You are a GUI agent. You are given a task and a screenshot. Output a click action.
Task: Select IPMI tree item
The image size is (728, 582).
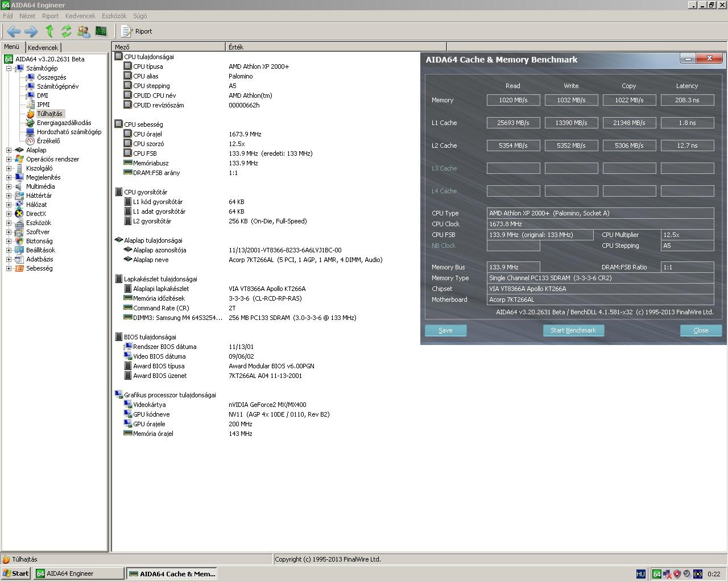coord(43,105)
